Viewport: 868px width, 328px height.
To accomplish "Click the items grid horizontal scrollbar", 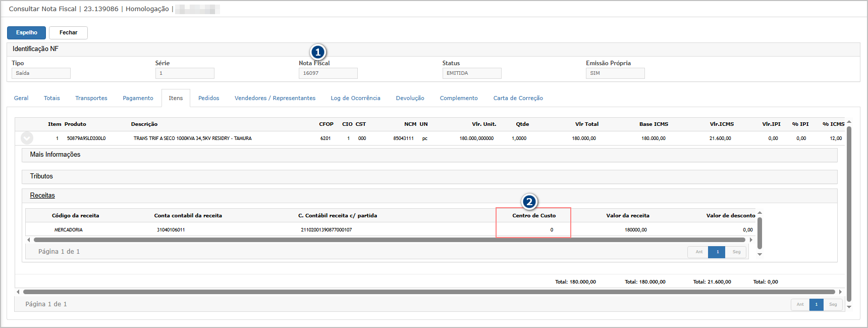I will point(429,292).
